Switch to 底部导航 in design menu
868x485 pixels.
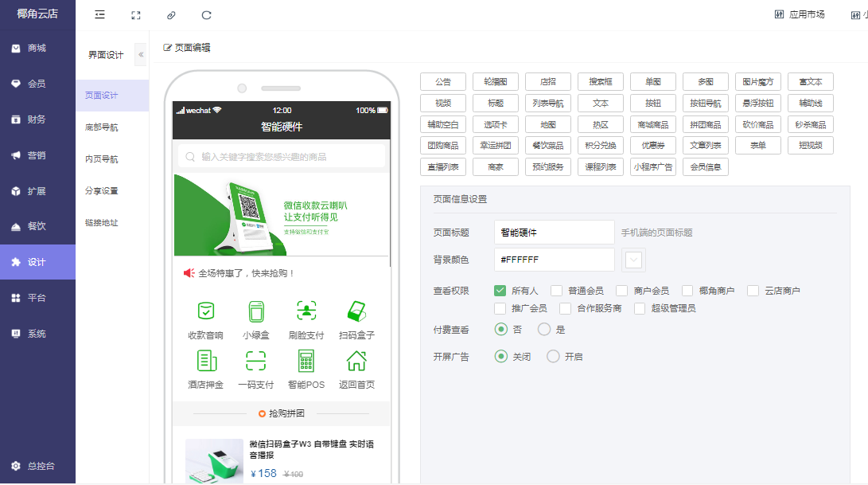pyautogui.click(x=102, y=127)
